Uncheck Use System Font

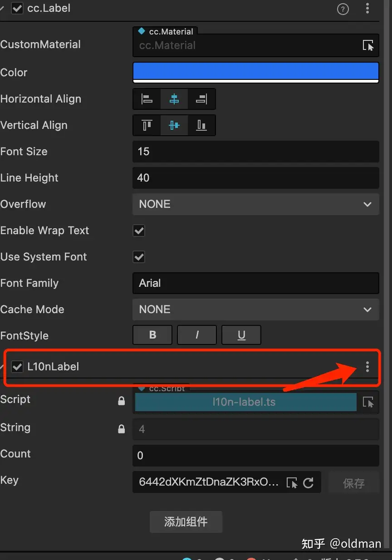pos(139,257)
